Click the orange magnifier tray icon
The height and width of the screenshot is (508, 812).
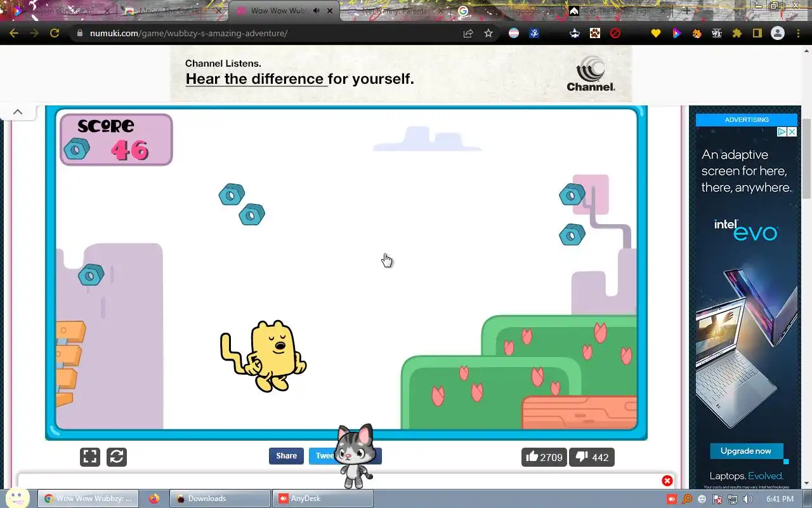point(687,499)
